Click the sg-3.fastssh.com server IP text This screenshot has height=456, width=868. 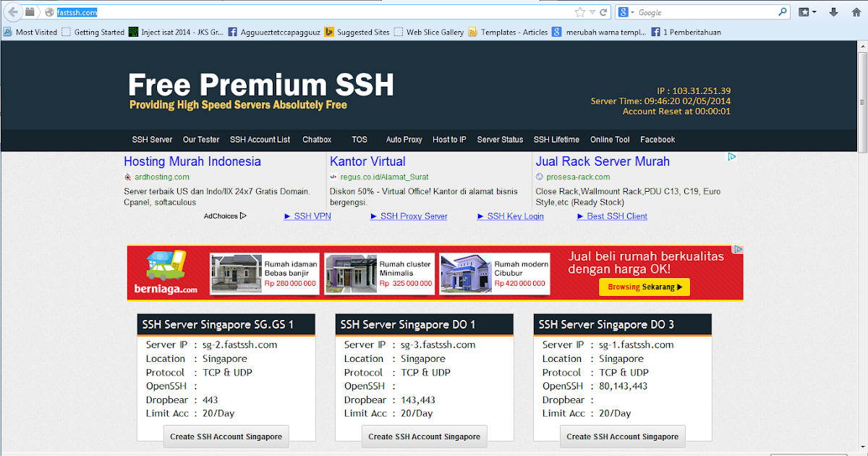pos(438,345)
